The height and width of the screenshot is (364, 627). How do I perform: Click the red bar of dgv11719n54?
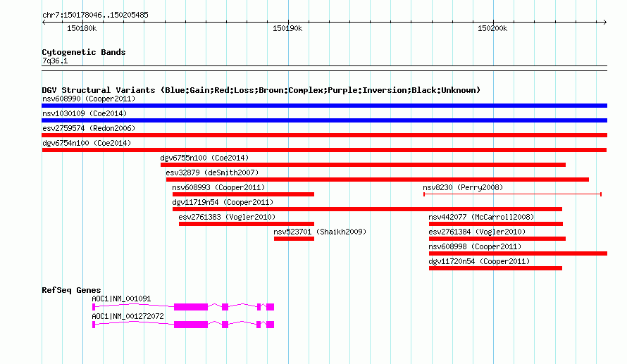tap(367, 209)
